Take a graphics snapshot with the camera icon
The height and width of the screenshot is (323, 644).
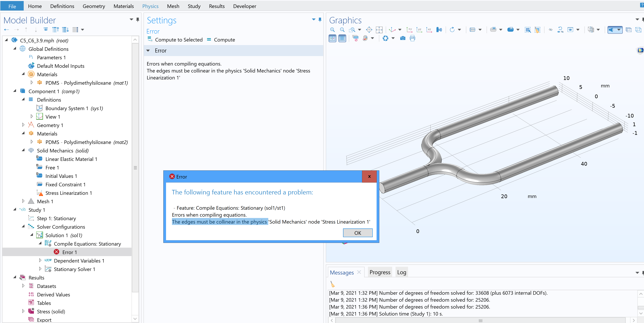[402, 38]
